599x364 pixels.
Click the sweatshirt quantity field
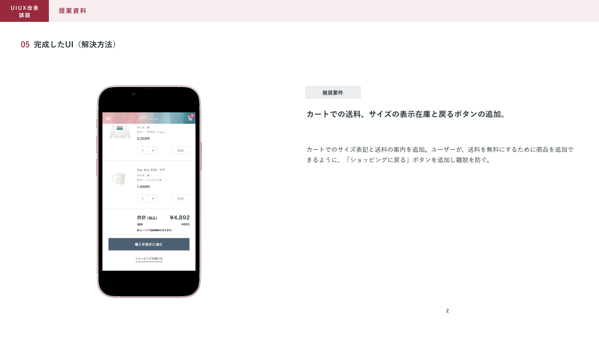(x=142, y=150)
